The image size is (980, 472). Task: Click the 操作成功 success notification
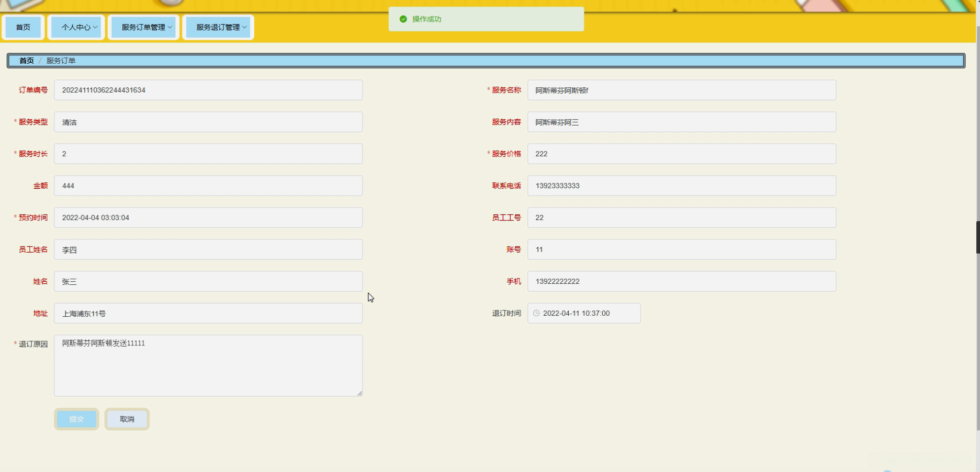click(x=486, y=19)
